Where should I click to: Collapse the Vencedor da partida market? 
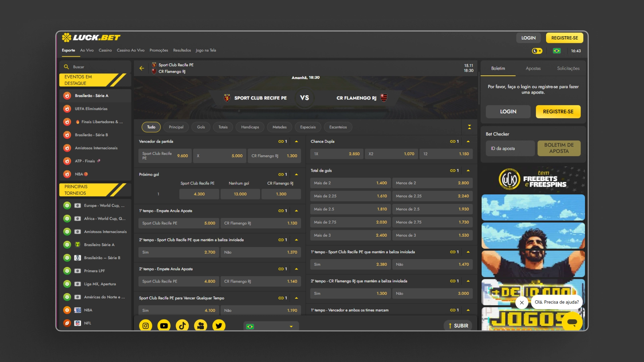pos(297,141)
